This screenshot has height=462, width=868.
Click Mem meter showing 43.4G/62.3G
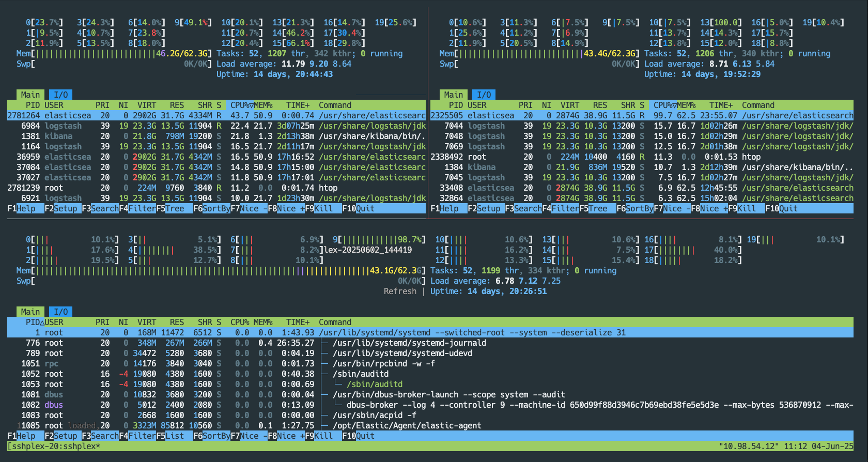(x=539, y=53)
